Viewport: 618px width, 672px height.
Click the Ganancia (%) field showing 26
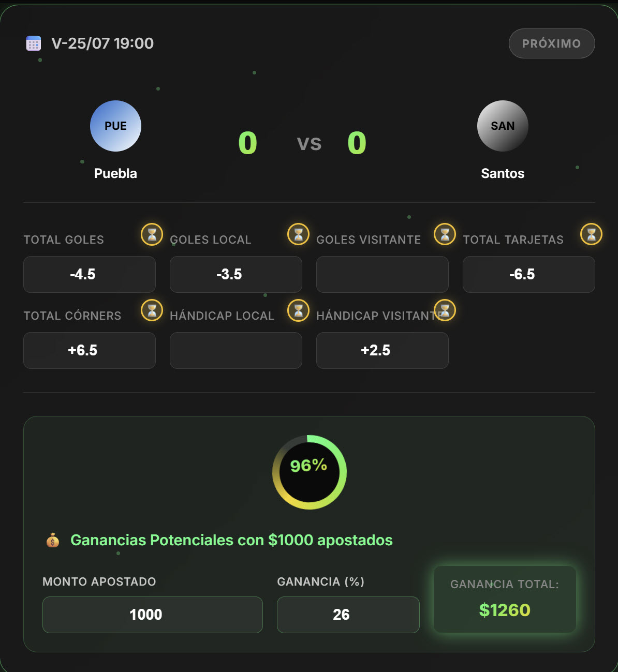[x=348, y=615]
